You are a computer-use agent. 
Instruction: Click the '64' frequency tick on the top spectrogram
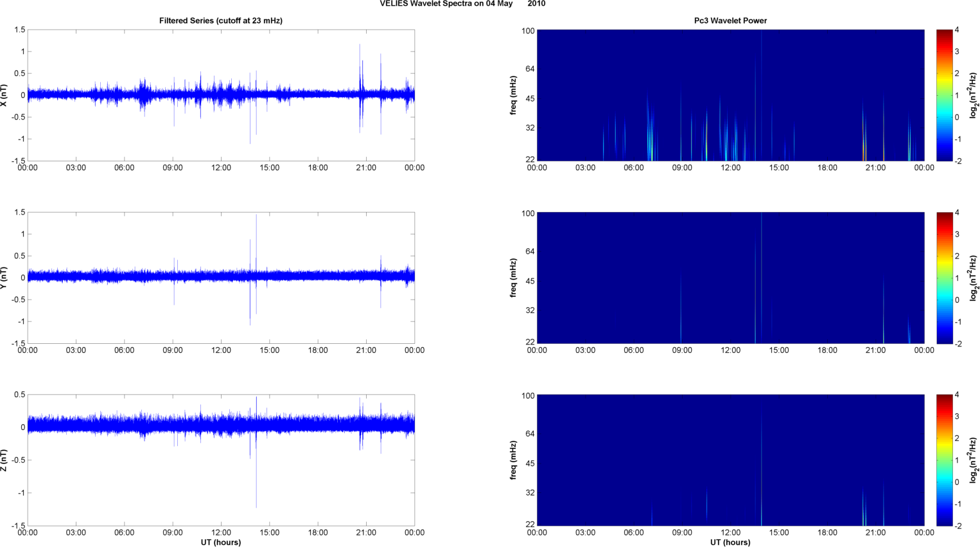click(529, 69)
